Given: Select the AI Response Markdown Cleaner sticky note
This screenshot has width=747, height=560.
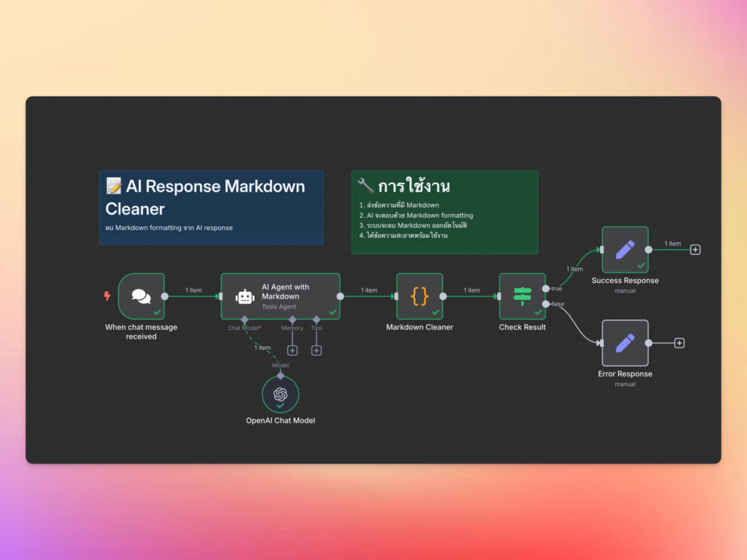Looking at the screenshot, I should pyautogui.click(x=211, y=207).
